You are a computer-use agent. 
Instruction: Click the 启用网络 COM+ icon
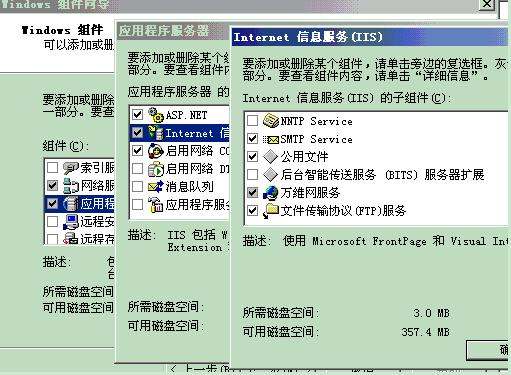point(156,151)
